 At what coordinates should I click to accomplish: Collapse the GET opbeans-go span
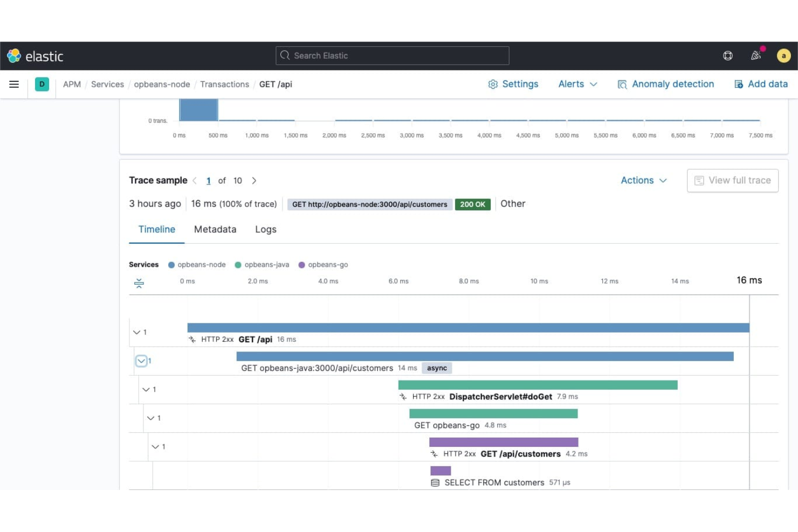pyautogui.click(x=151, y=418)
